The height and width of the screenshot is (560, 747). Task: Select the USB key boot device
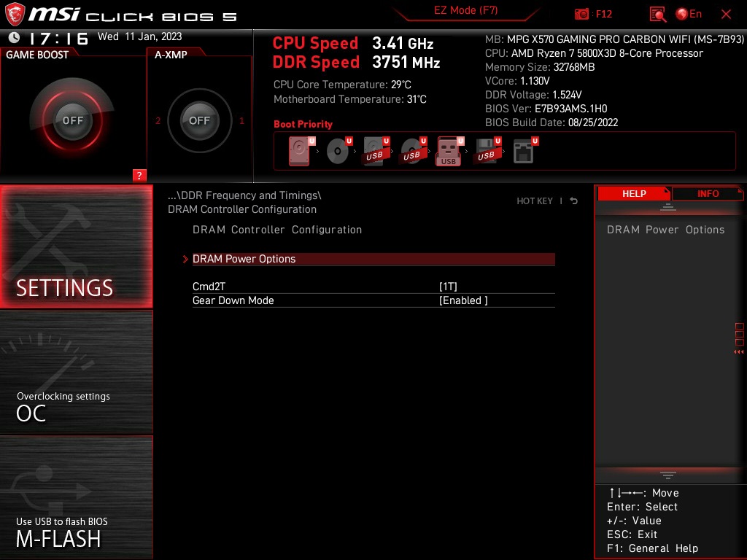coord(449,152)
